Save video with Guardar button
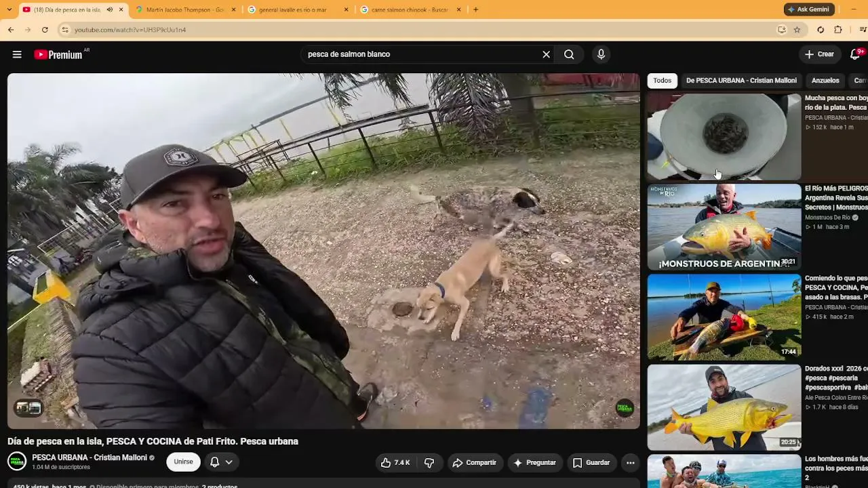The image size is (868, 488). click(x=591, y=463)
